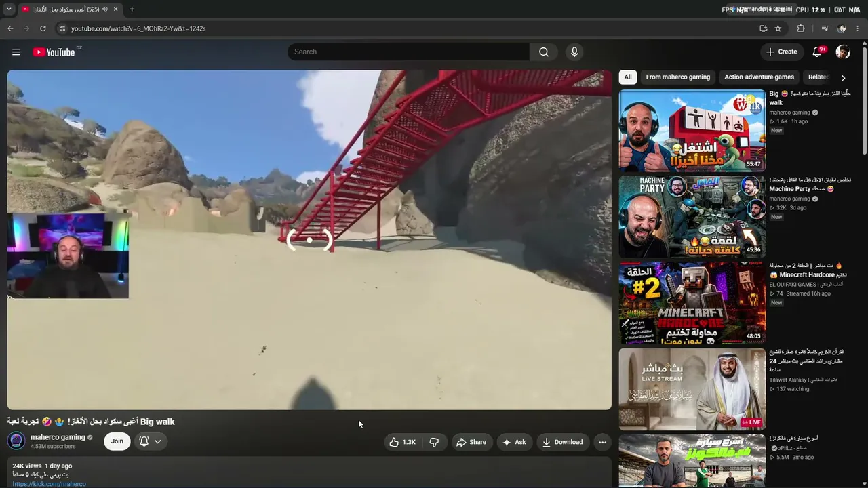Share the video
The height and width of the screenshot is (488, 868).
pyautogui.click(x=471, y=442)
